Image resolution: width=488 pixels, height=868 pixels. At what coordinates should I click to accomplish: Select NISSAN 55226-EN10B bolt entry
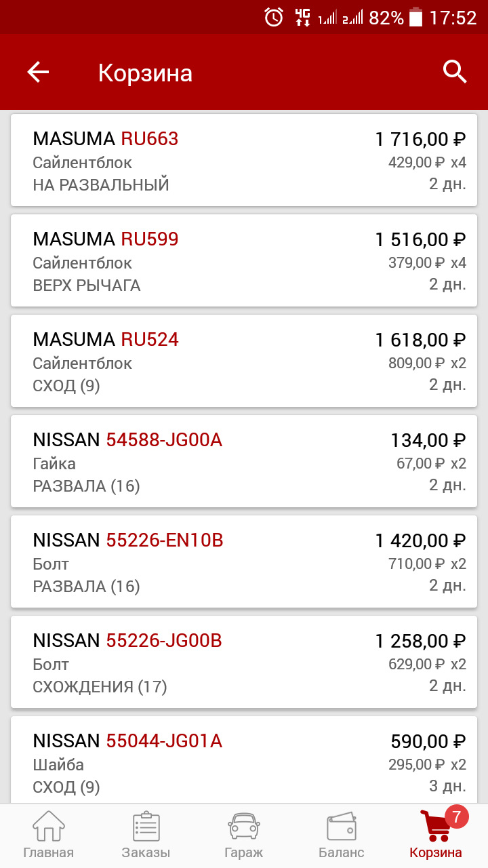(244, 561)
